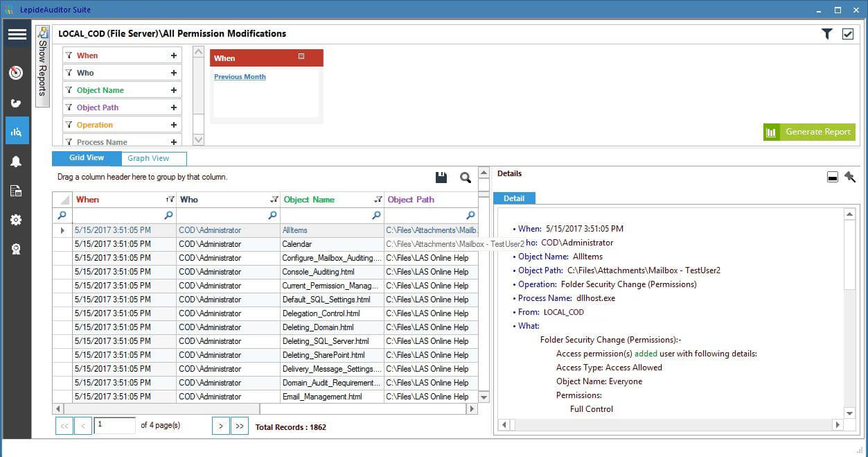The image size is (868, 457).
Task: Select the Detail tab
Action: coord(514,198)
